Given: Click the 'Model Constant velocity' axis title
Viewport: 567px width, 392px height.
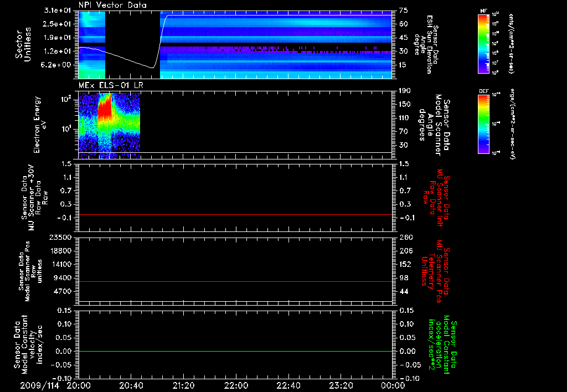Looking at the screenshot, I should click(28, 344).
